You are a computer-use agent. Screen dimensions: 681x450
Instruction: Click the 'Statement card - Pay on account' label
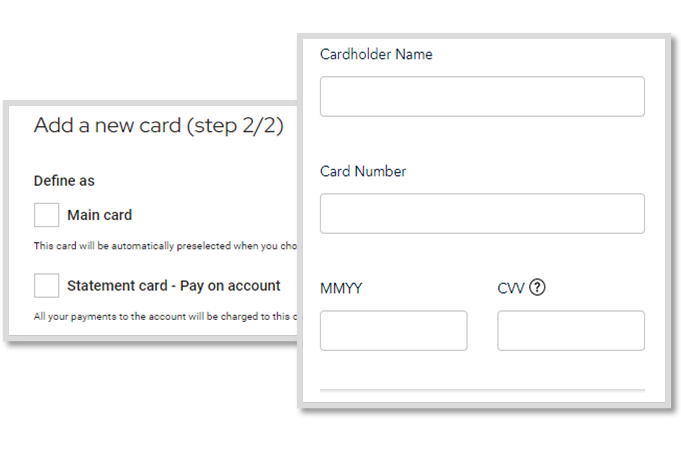174,286
